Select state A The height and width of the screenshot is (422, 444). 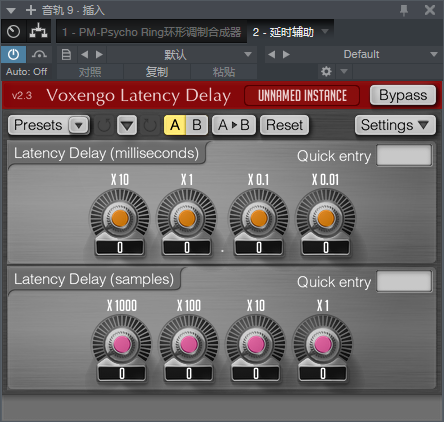click(175, 125)
